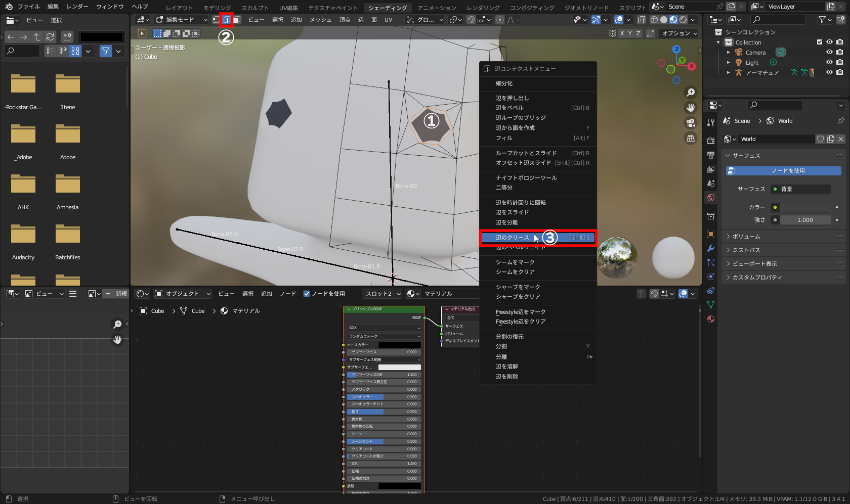Viewport: 850px width, 504px height.
Task: Switch viewport between perspective and orthographic
Action: (691, 138)
